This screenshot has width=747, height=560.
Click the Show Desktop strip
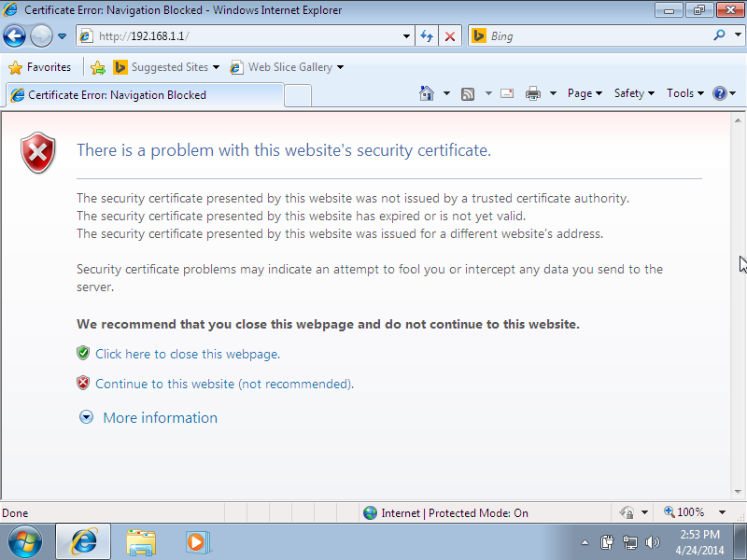pos(740,542)
